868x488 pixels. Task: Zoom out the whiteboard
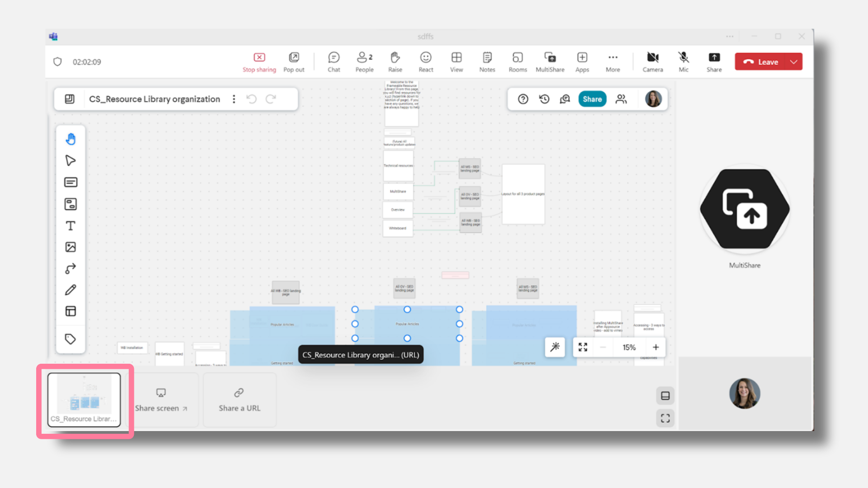point(603,347)
